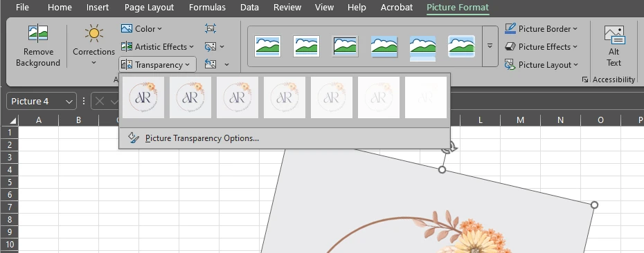Open the Picture Styles dialog launcher
Viewport: 644px width, 253px height.
coord(585,80)
